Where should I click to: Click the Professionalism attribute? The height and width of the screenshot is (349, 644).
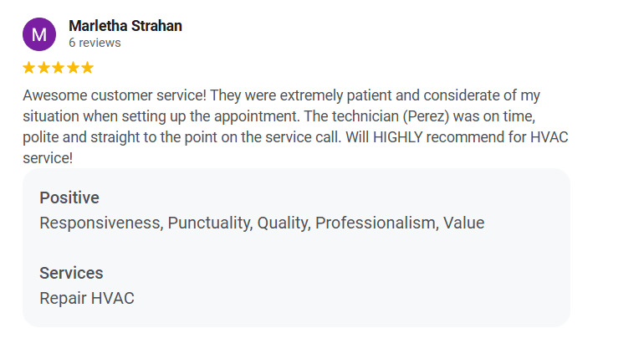tap(376, 223)
